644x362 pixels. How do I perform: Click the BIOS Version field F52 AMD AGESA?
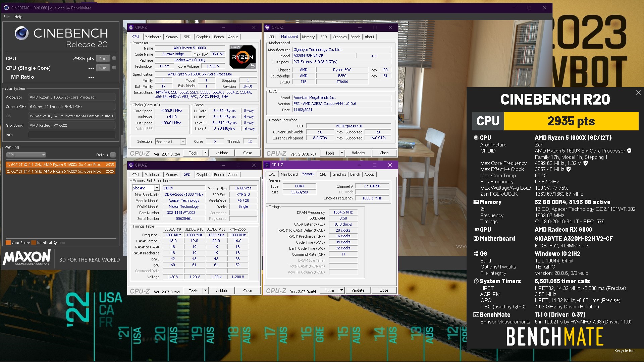pos(342,104)
